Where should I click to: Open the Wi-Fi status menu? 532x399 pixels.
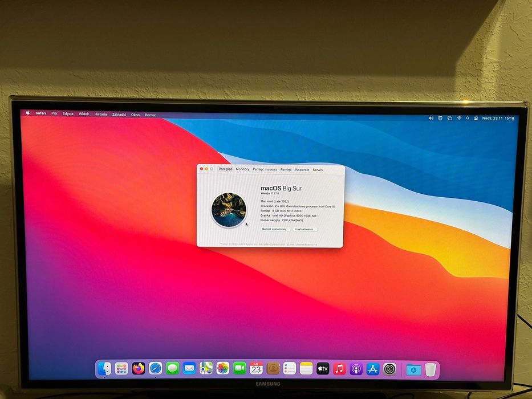tap(459, 118)
